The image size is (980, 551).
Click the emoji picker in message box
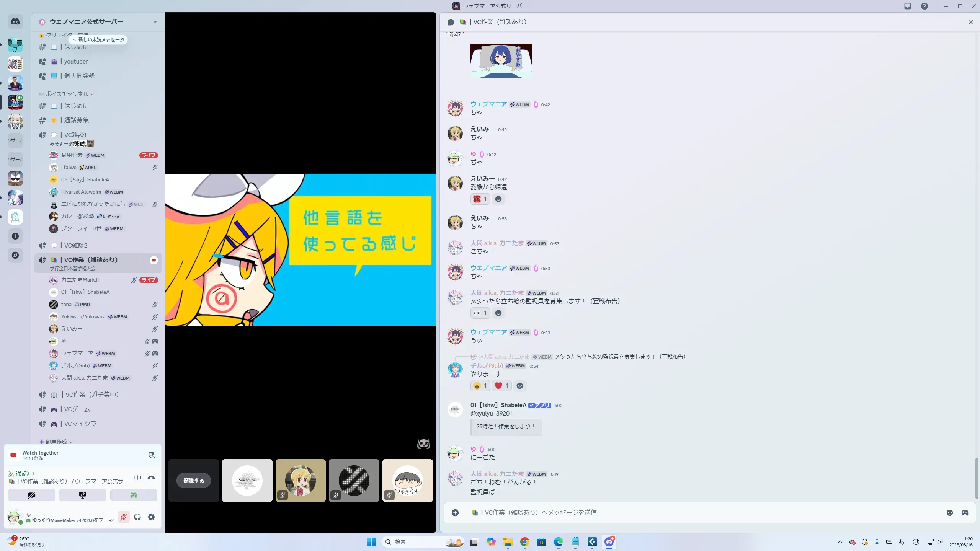pos(950,513)
